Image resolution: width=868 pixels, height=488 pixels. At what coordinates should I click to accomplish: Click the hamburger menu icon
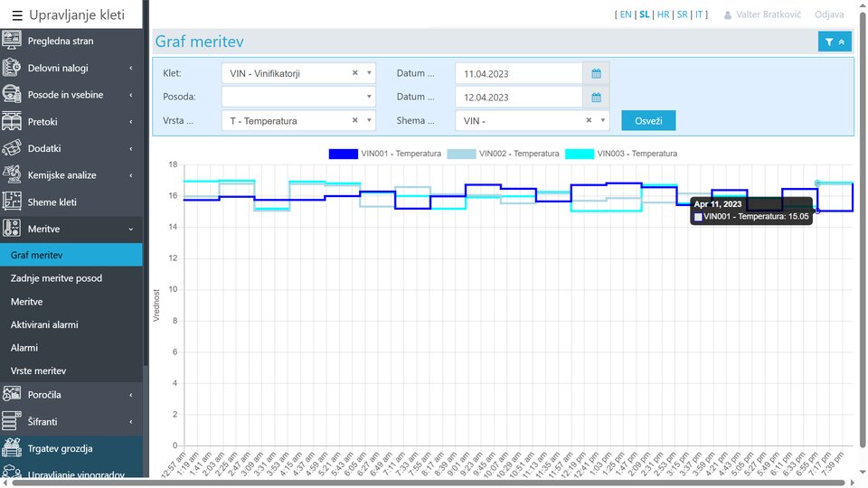click(17, 15)
